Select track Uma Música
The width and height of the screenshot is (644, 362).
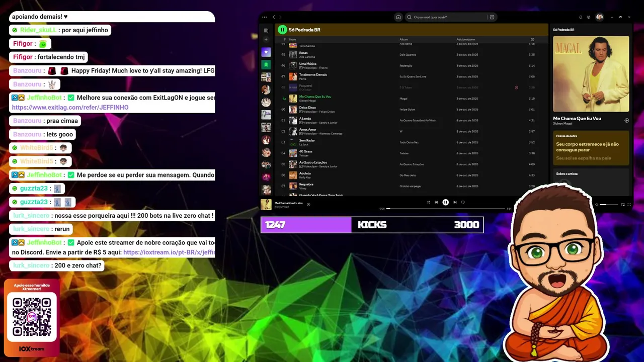[x=411, y=65]
